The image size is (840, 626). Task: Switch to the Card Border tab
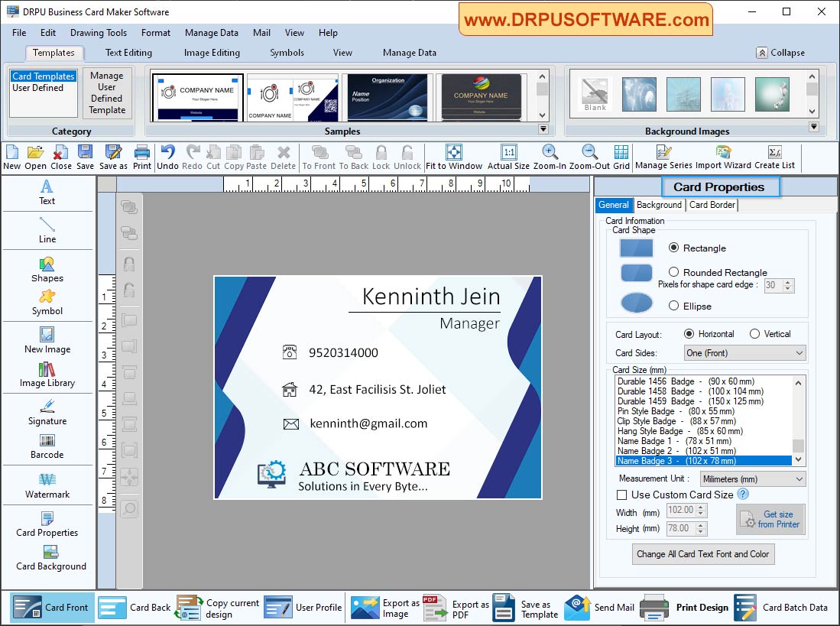(711, 205)
